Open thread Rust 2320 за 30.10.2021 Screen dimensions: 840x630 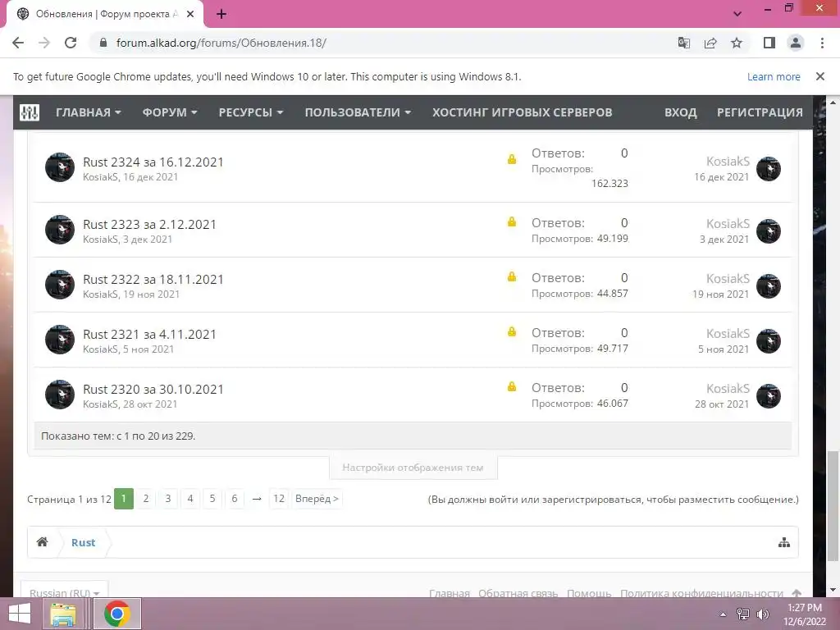tap(153, 389)
